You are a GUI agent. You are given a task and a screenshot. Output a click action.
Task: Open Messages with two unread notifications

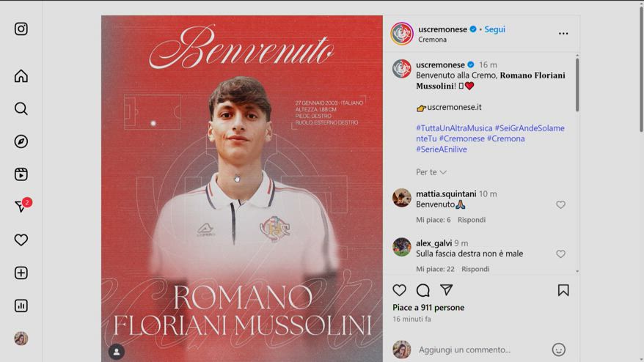(x=22, y=205)
